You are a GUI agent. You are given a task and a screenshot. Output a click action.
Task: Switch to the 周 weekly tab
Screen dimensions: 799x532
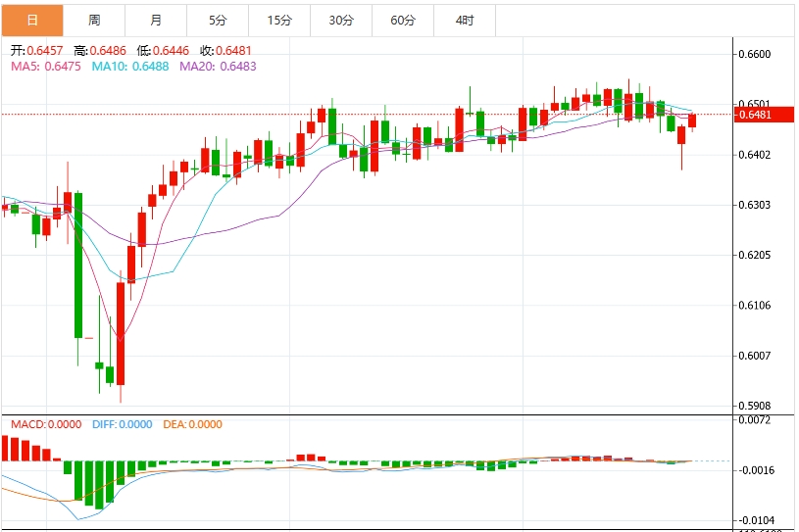tap(94, 21)
